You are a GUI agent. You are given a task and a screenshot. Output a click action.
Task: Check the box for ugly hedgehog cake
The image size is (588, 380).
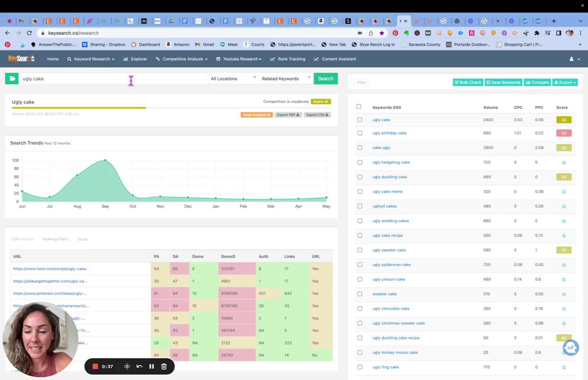click(360, 162)
